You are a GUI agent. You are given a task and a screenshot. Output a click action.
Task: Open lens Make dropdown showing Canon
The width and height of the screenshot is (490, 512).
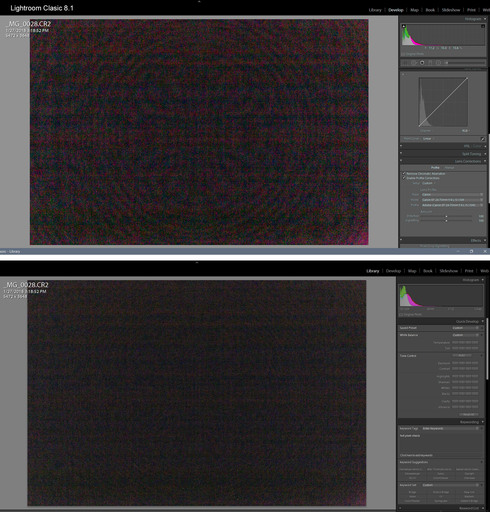pyautogui.click(x=452, y=194)
